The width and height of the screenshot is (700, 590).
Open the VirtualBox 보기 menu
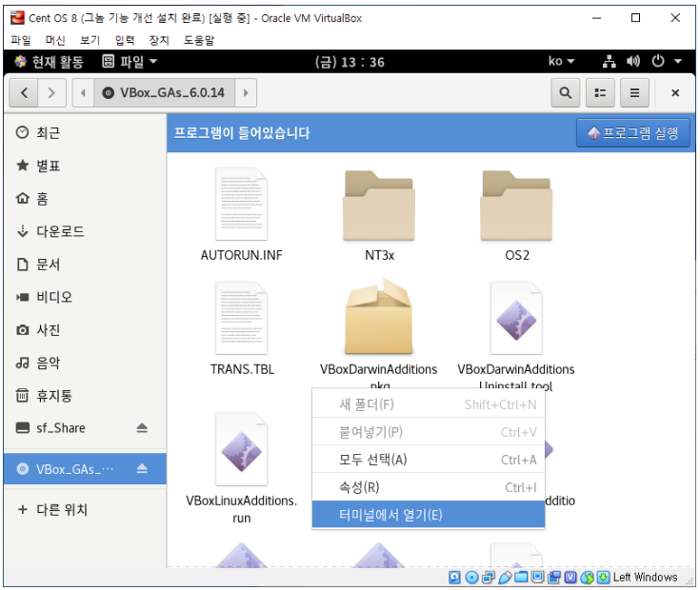click(90, 40)
